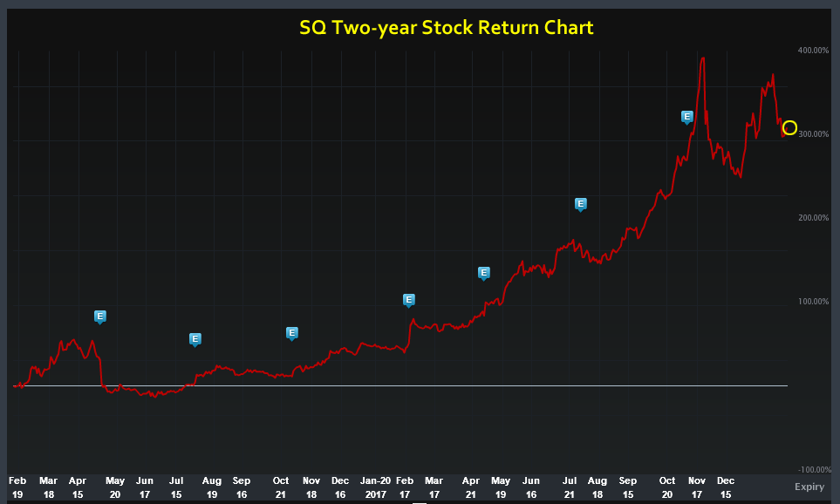The image size is (840, 504).
Task: Select the "200.00%" axis label
Action: 813,217
